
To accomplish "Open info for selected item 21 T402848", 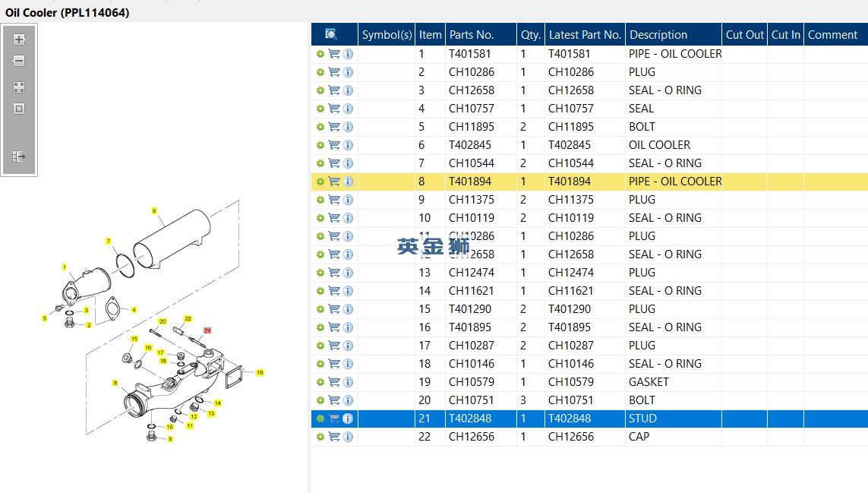I will pos(348,419).
